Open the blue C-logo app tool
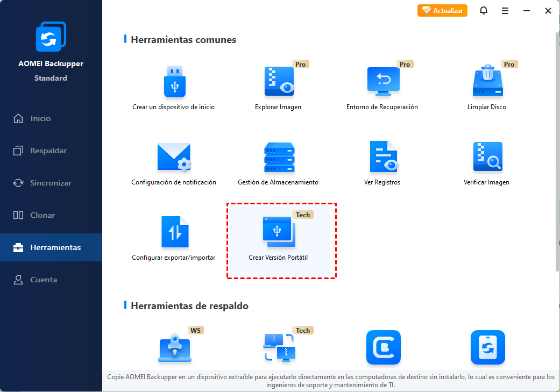 coord(384,347)
